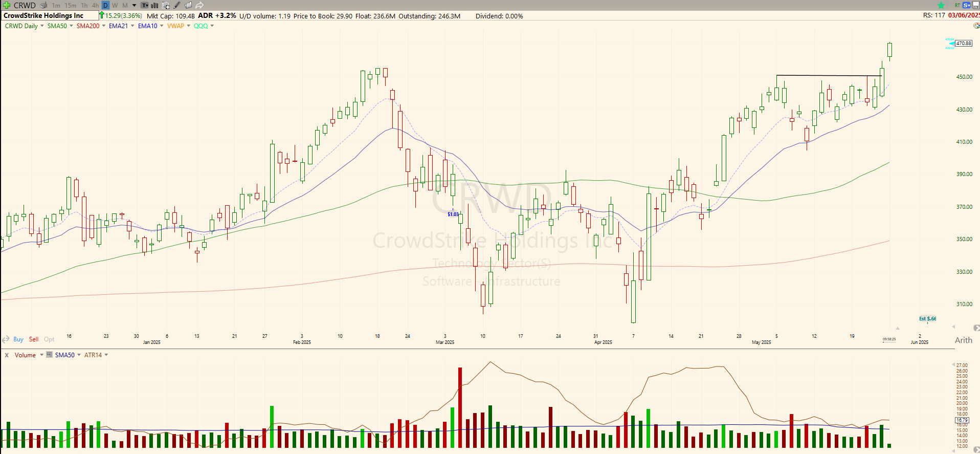This screenshot has height=454, width=980.
Task: Select the W weekly timeframe
Action: point(115,5)
